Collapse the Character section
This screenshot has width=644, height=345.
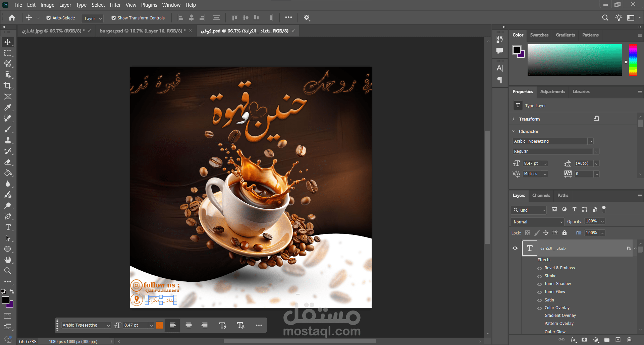pyautogui.click(x=513, y=131)
